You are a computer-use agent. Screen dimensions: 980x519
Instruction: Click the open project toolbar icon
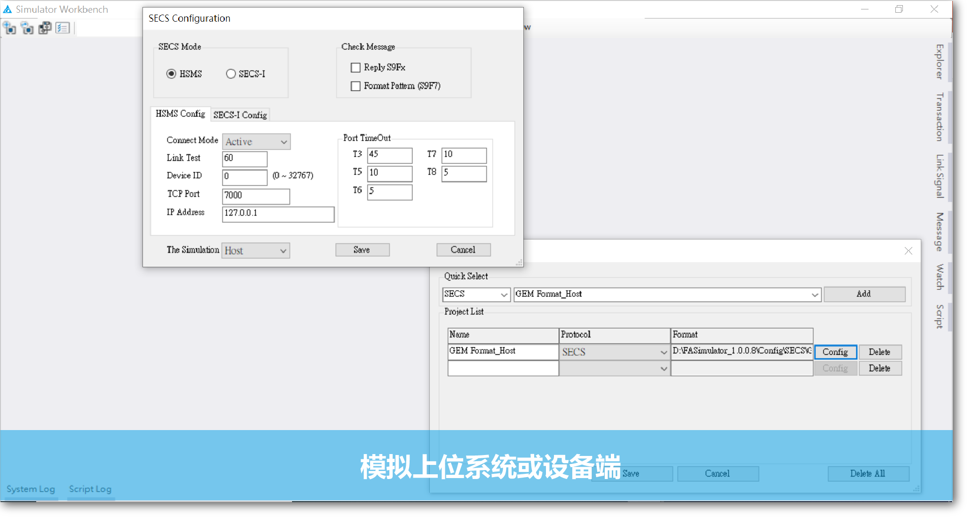(27, 28)
